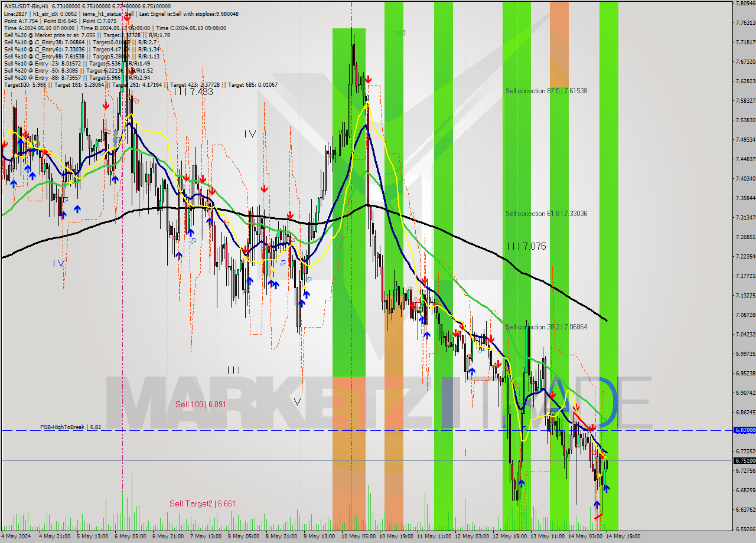Select the 7.3134 price axis label

pyautogui.click(x=745, y=217)
